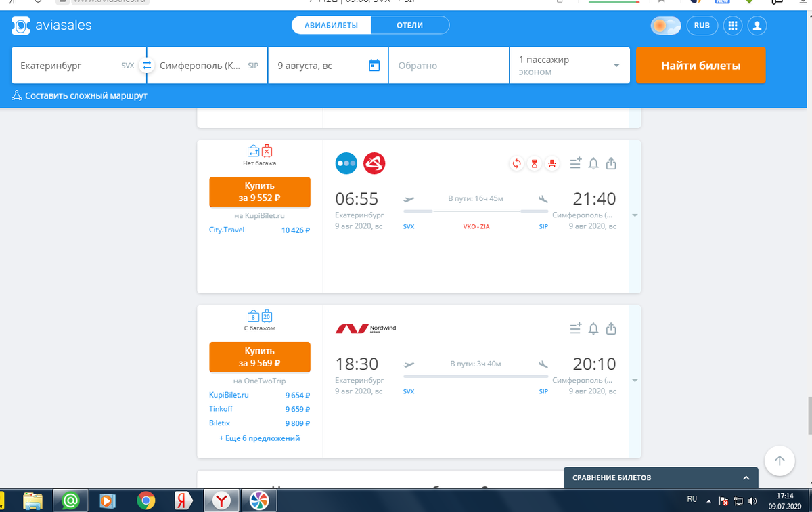Toggle the day/night theme switch
812x512 pixels.
pyautogui.click(x=665, y=26)
